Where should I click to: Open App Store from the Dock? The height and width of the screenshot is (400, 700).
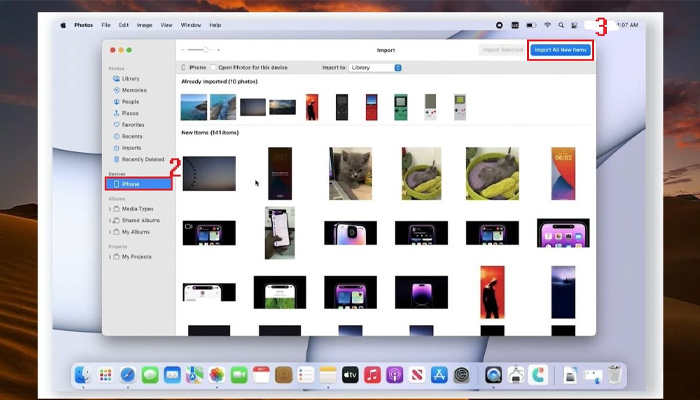(x=439, y=375)
